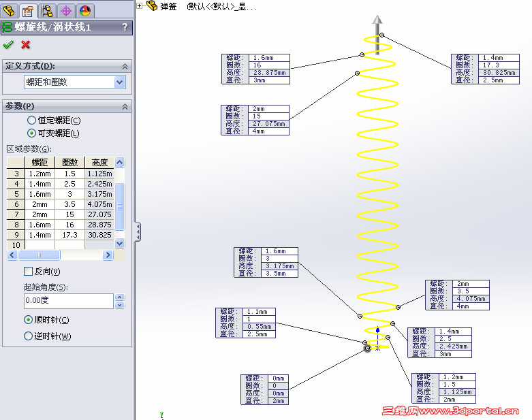Open the 螺距和圈数 definition dropdown
This screenshot has width=532, height=420.
[119, 82]
